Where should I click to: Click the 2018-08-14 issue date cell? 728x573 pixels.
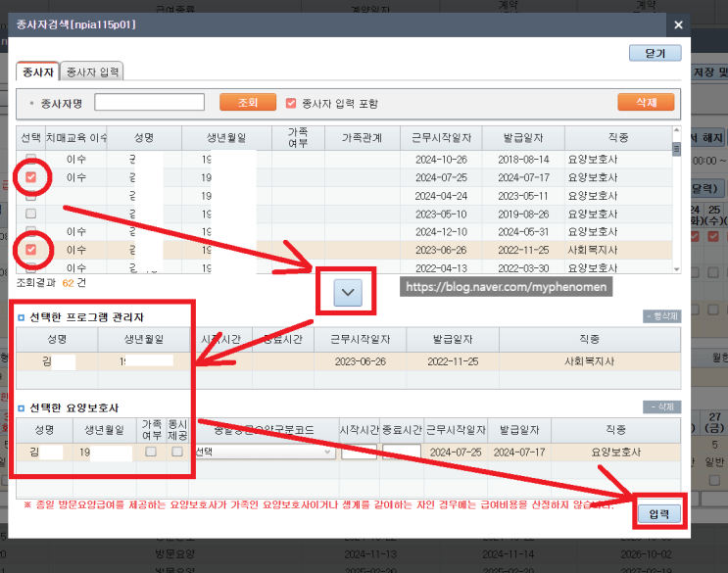[523, 160]
